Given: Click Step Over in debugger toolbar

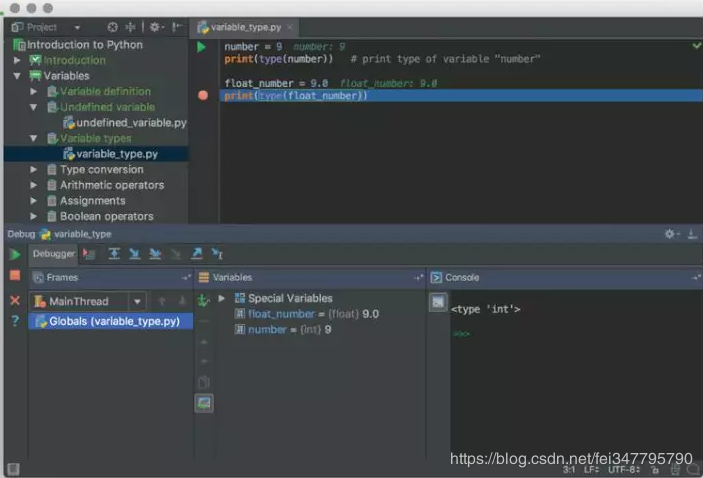Looking at the screenshot, I should [114, 254].
